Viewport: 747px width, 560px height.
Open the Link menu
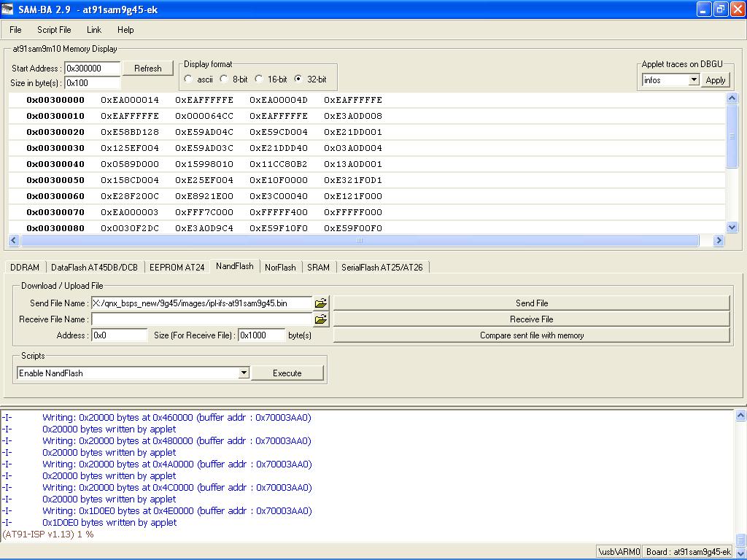[94, 30]
